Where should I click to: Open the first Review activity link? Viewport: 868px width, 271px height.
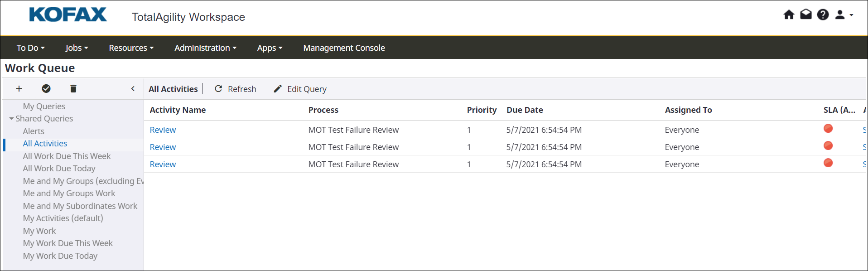pyautogui.click(x=163, y=130)
